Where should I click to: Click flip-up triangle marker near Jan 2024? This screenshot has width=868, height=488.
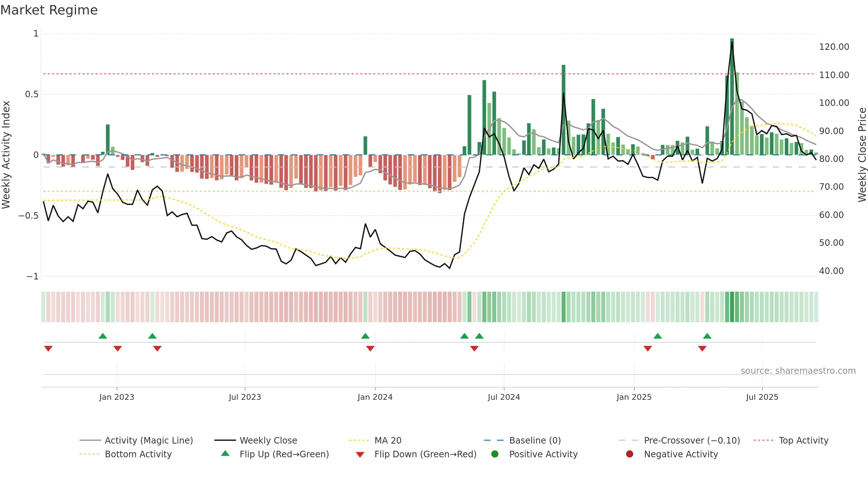tap(365, 336)
